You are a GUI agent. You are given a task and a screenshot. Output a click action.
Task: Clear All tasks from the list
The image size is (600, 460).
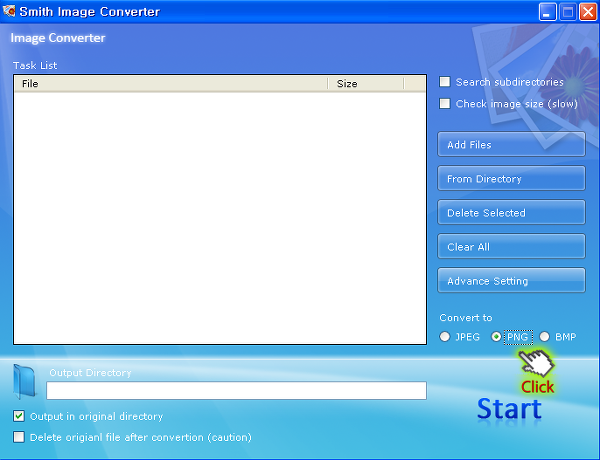point(511,246)
